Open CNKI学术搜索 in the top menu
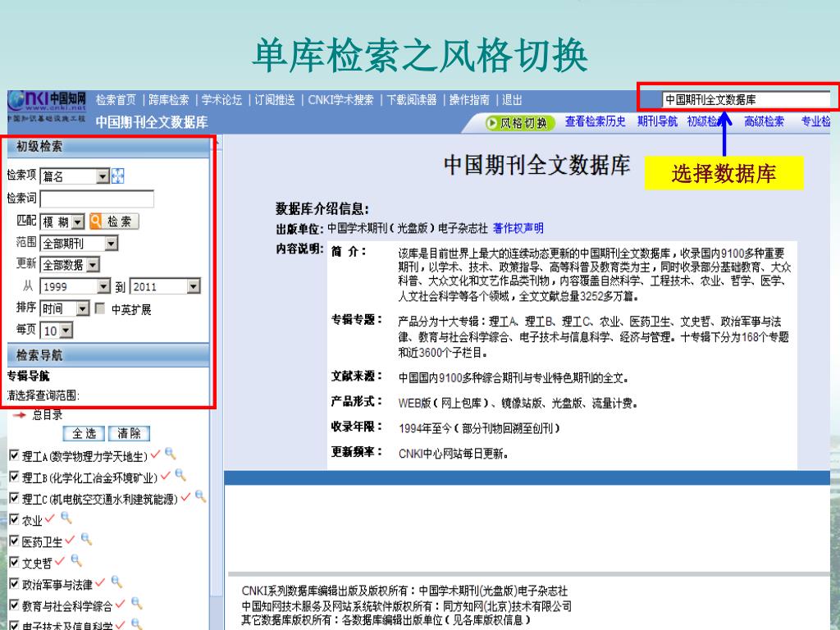Screen dimensions: 840x630 (x=340, y=100)
